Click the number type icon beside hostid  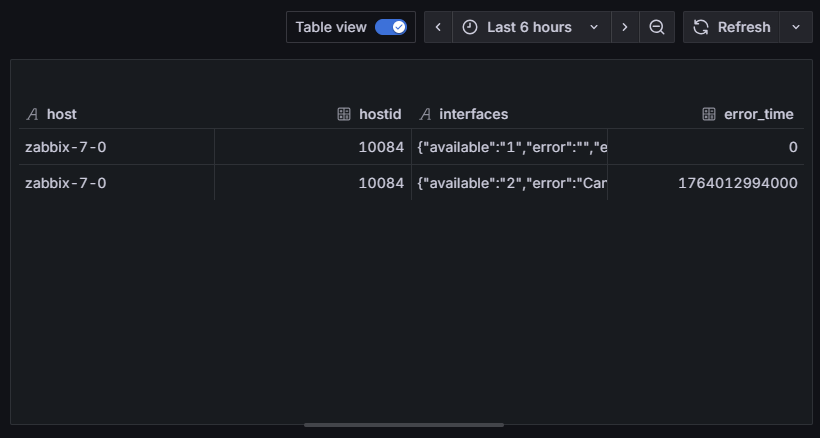coord(344,114)
